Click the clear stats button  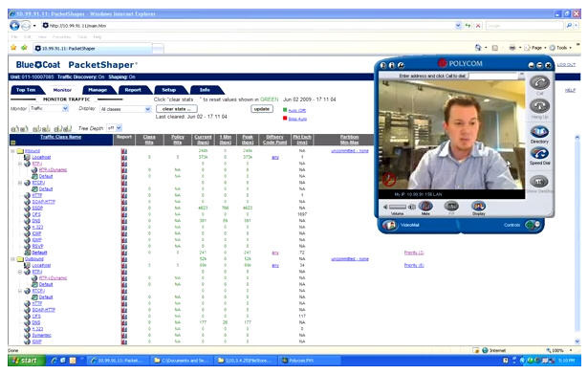177,109
